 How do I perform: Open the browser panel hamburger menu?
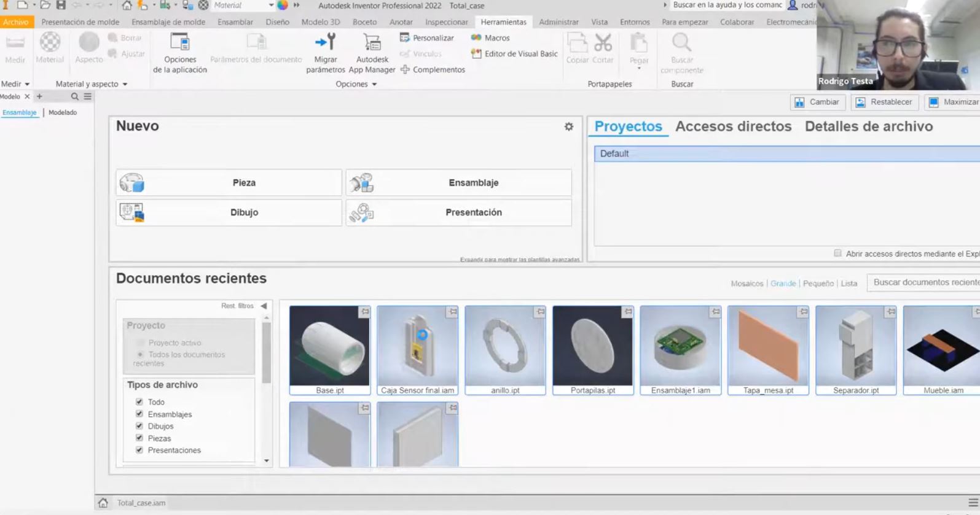[88, 96]
